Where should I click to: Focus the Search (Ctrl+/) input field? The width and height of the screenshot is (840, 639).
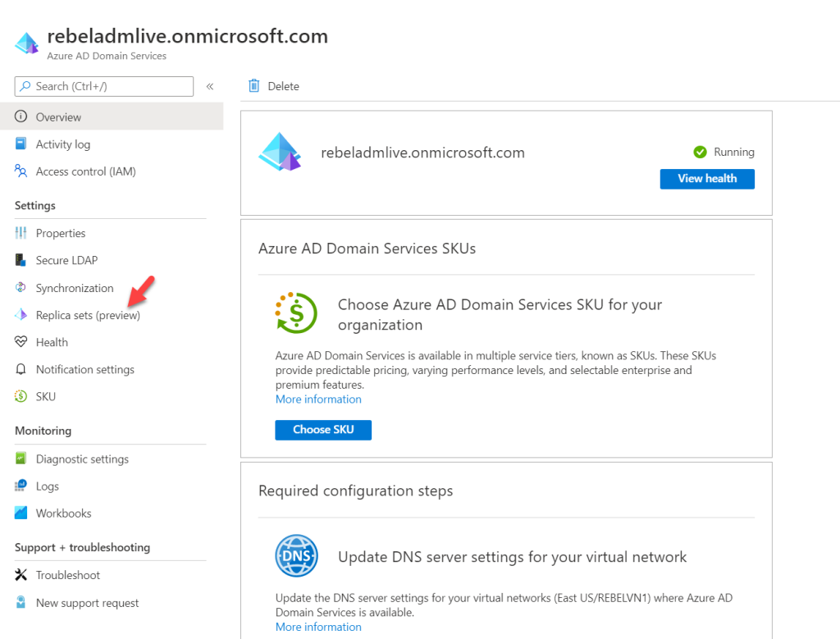pyautogui.click(x=104, y=86)
